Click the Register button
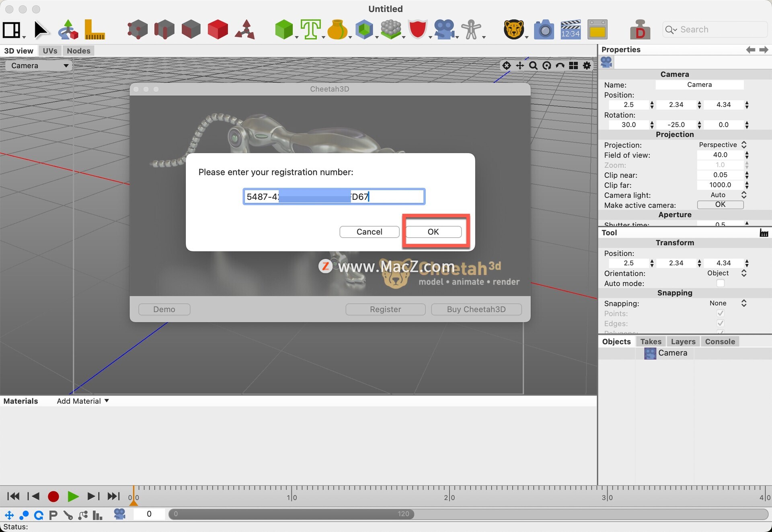Image resolution: width=772 pixels, height=532 pixels. click(385, 309)
